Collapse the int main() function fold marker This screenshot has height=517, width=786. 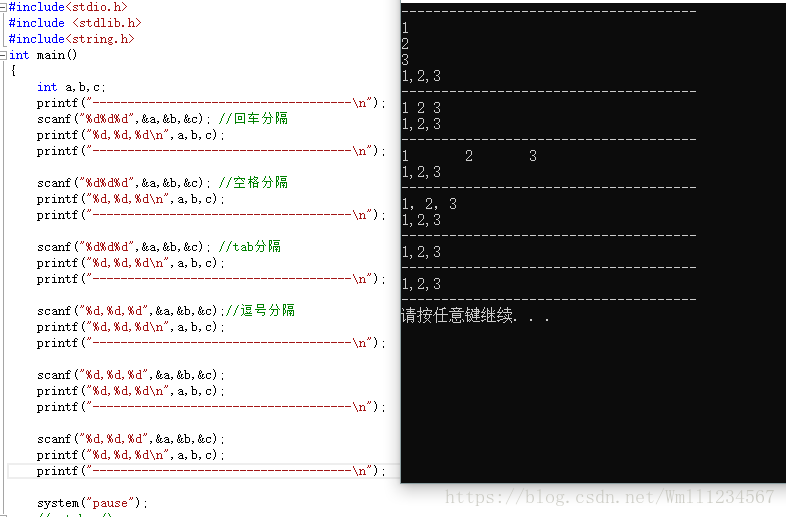3,55
